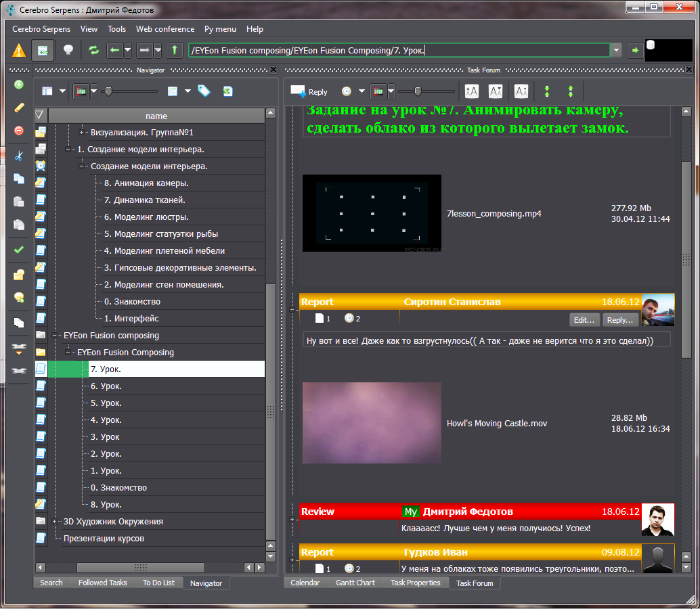Toggle the thumbnails view button in Navigator
This screenshot has width=700, height=609.
click(x=81, y=91)
